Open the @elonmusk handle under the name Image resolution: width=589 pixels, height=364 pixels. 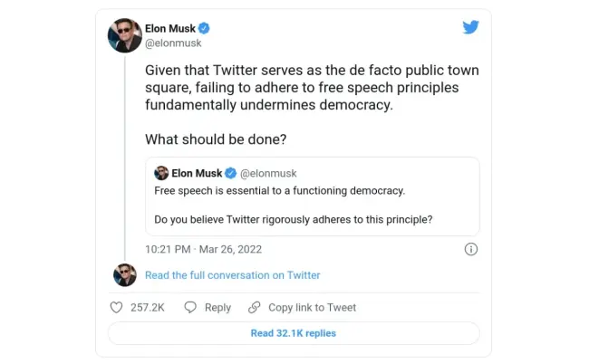(x=173, y=43)
